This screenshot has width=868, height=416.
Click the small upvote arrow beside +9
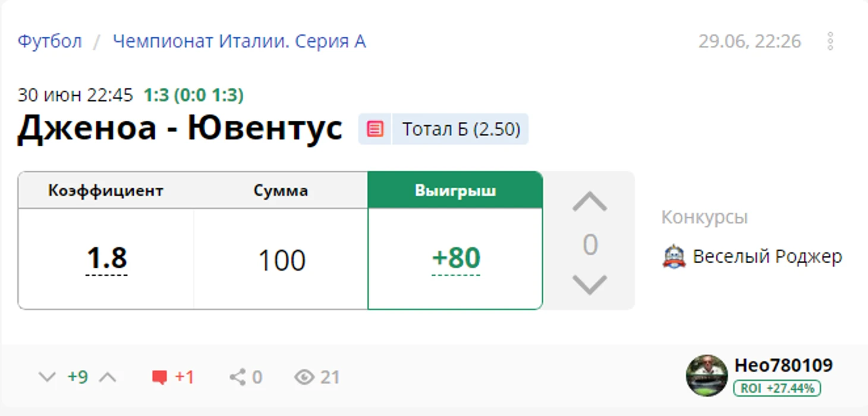[108, 377]
